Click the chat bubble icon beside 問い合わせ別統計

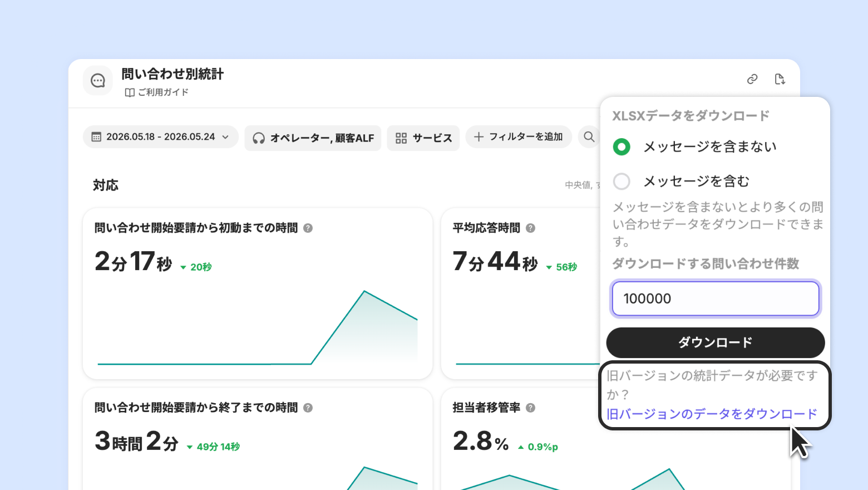coord(98,81)
